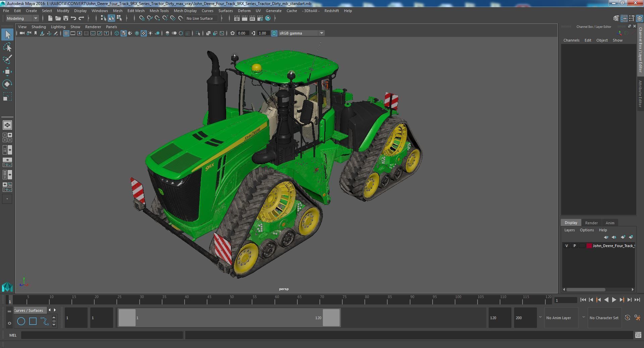Activate the Move tool
The height and width of the screenshot is (348, 644).
pos(7,72)
